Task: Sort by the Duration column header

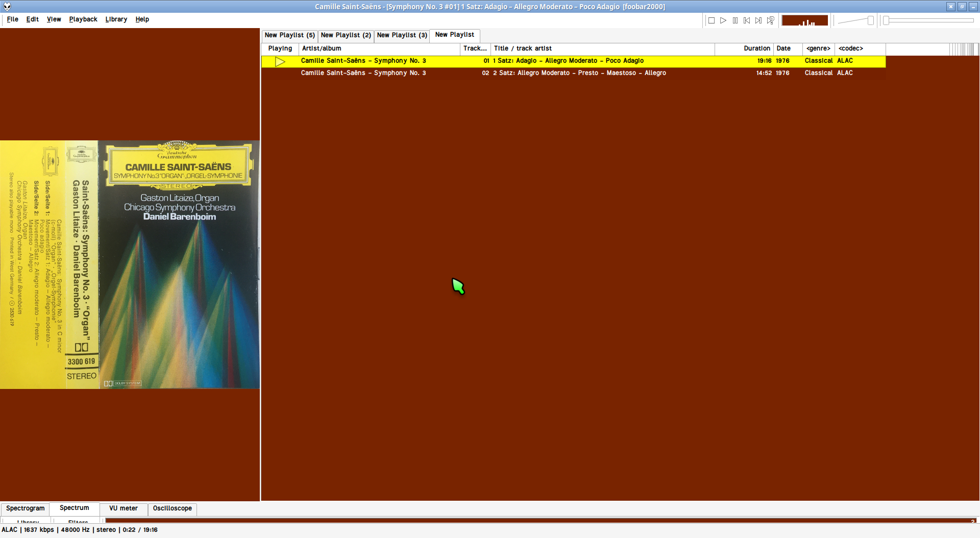Action: point(744,48)
